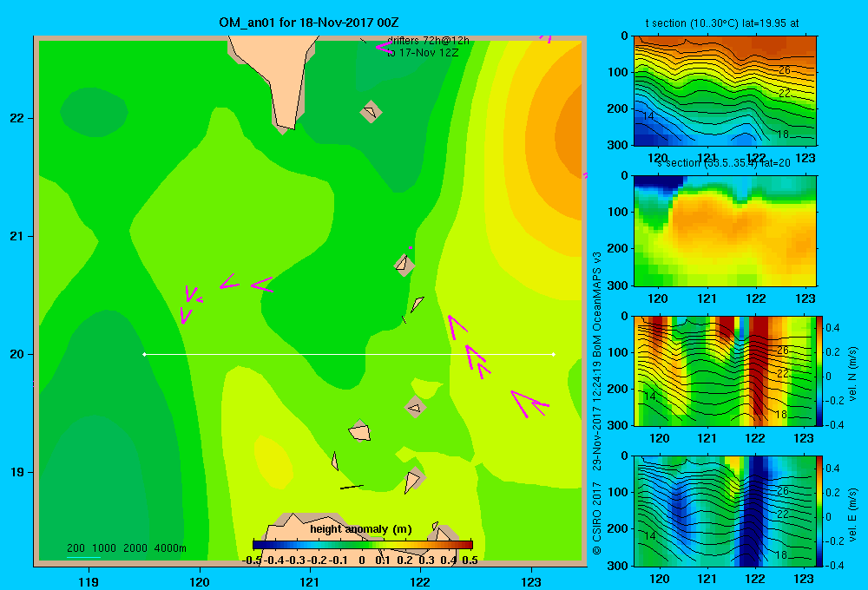Click the "t section (10..30°C) lat=19.95 at" heading
This screenshot has height=590, width=868.
click(722, 23)
